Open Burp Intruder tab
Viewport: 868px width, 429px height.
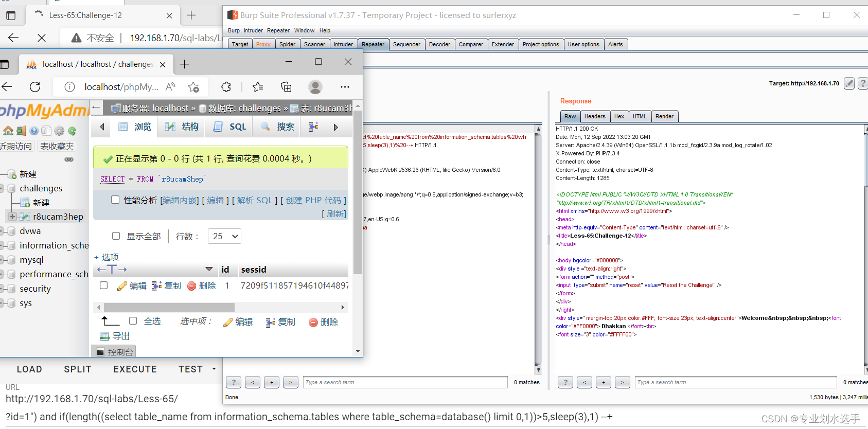[343, 44]
